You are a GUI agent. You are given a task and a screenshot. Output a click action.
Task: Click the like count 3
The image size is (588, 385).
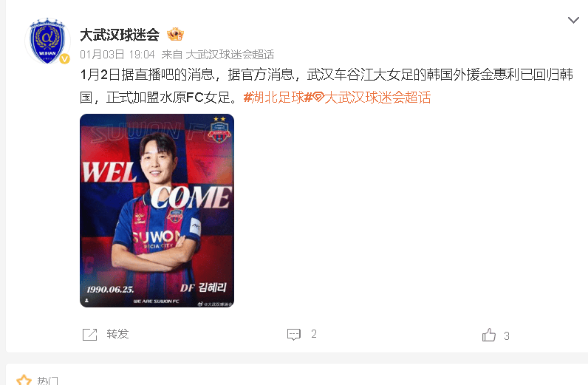coord(507,335)
